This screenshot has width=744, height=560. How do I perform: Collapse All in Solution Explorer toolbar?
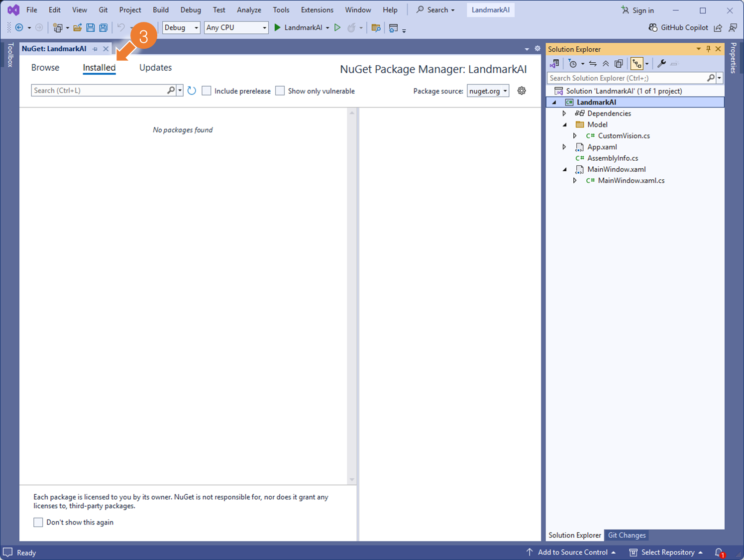pos(606,64)
